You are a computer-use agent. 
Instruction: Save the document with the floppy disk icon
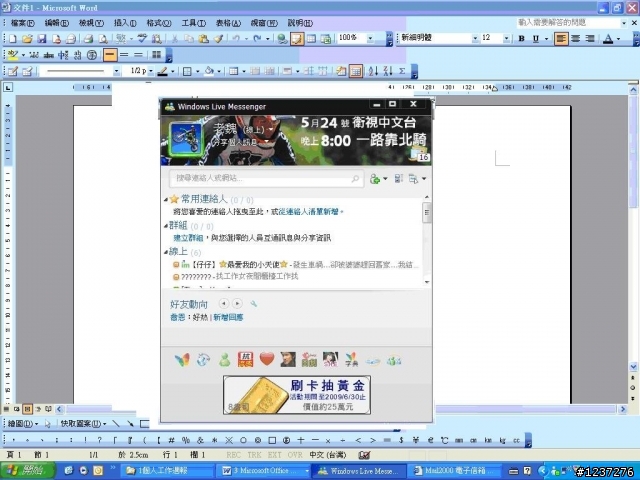tap(42, 39)
